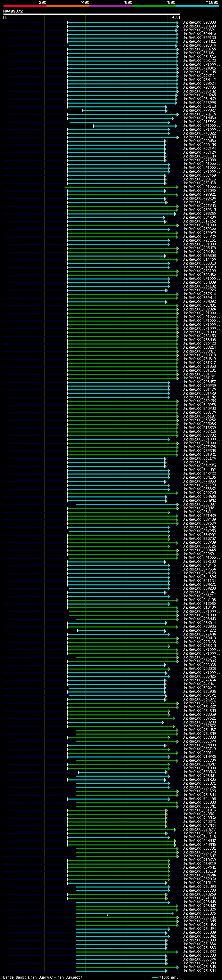Select hit UniRef100_B9H639
Screen dimensions: 222x980
coord(199,26)
